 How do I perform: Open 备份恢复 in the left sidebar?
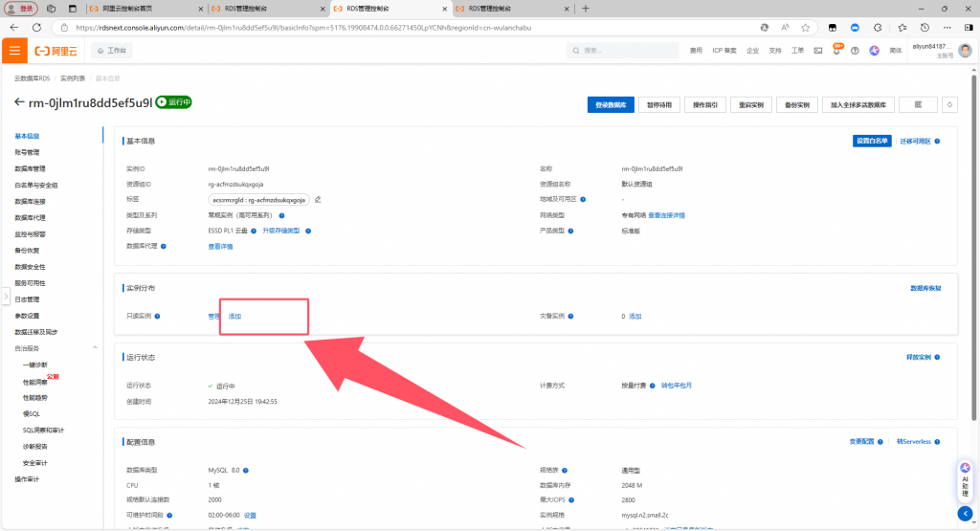tap(27, 250)
